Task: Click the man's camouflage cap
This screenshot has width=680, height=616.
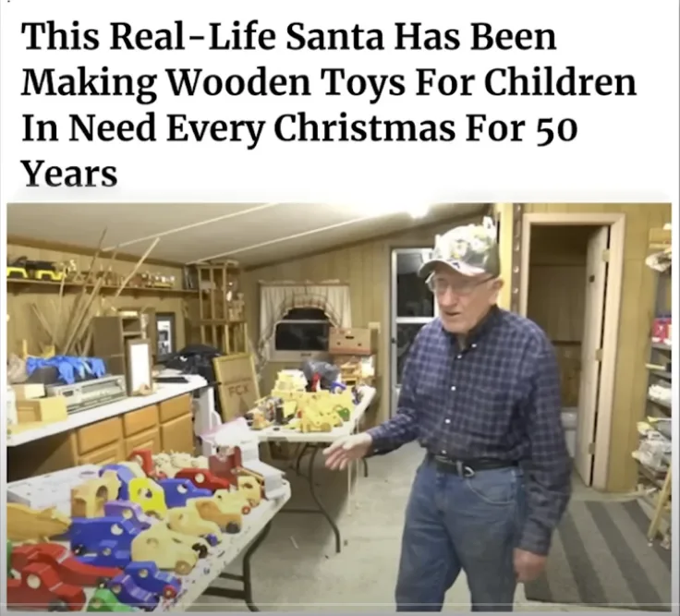Action: click(x=462, y=250)
